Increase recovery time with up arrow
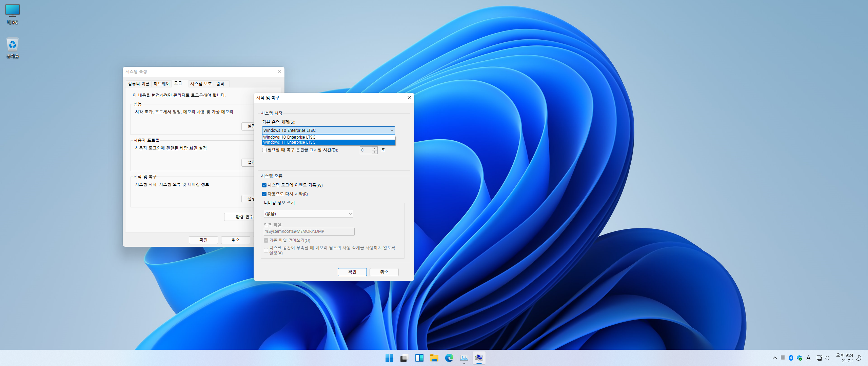The width and height of the screenshot is (868, 366). click(x=375, y=148)
